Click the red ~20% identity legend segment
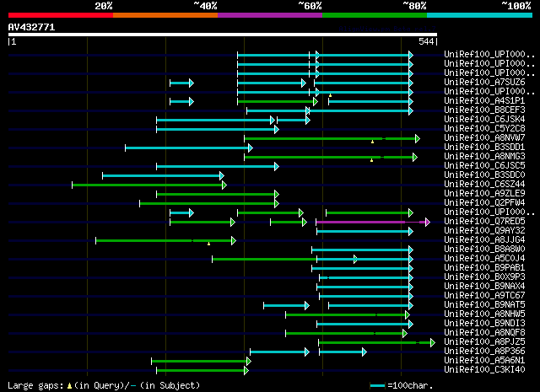 (x=61, y=15)
